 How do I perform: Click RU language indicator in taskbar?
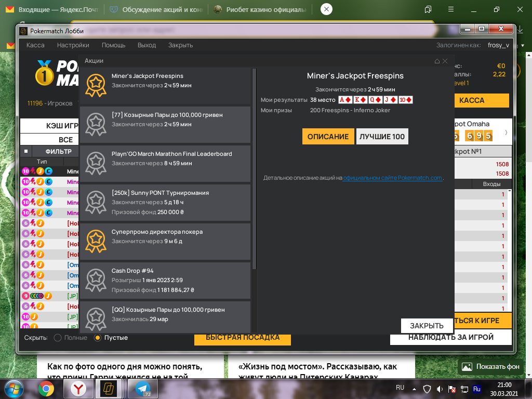pyautogui.click(x=400, y=388)
